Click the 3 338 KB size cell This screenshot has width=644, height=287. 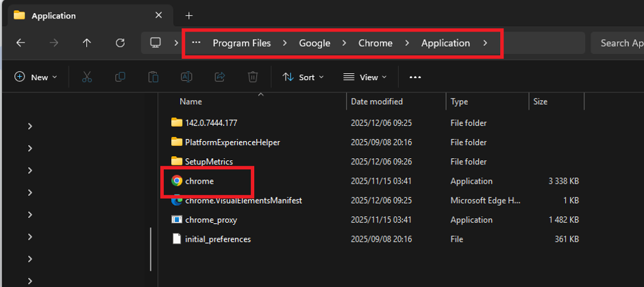(x=563, y=181)
